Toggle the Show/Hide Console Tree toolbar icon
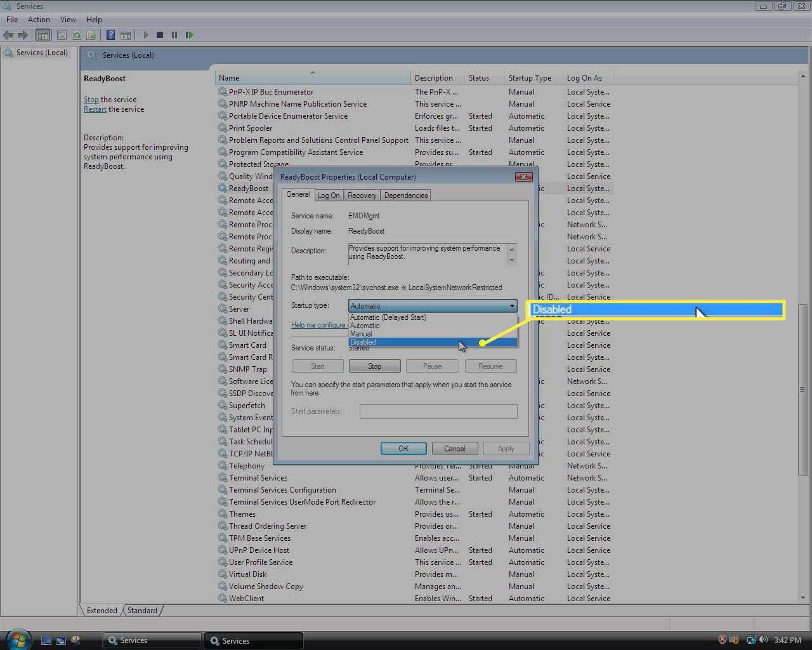Screen dimensions: 812x650 43,35
